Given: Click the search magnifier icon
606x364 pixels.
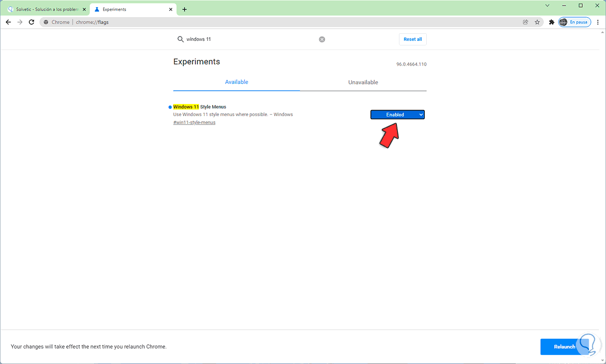Looking at the screenshot, I should [x=180, y=39].
